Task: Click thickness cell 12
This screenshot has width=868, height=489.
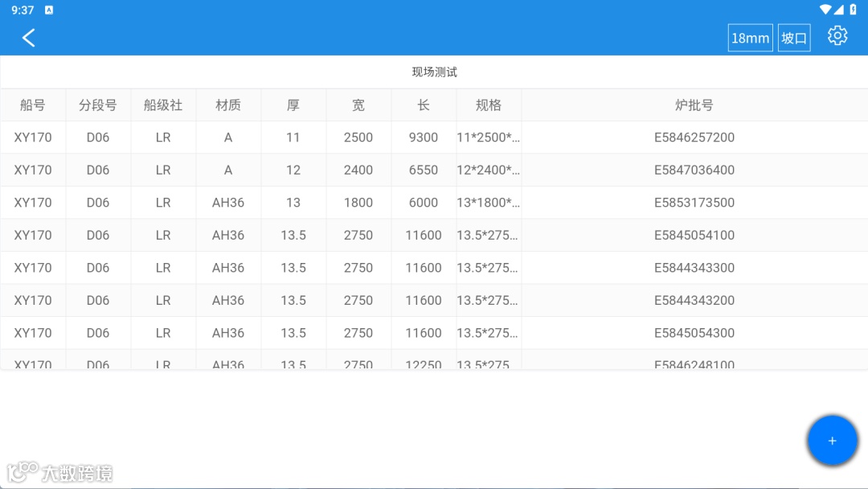Action: (293, 170)
